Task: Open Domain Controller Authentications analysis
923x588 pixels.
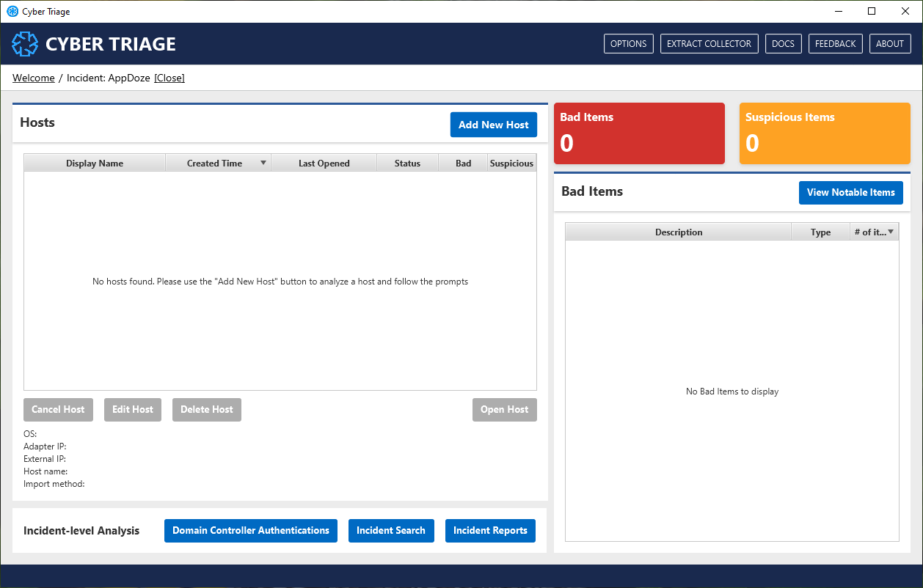Action: tap(250, 531)
